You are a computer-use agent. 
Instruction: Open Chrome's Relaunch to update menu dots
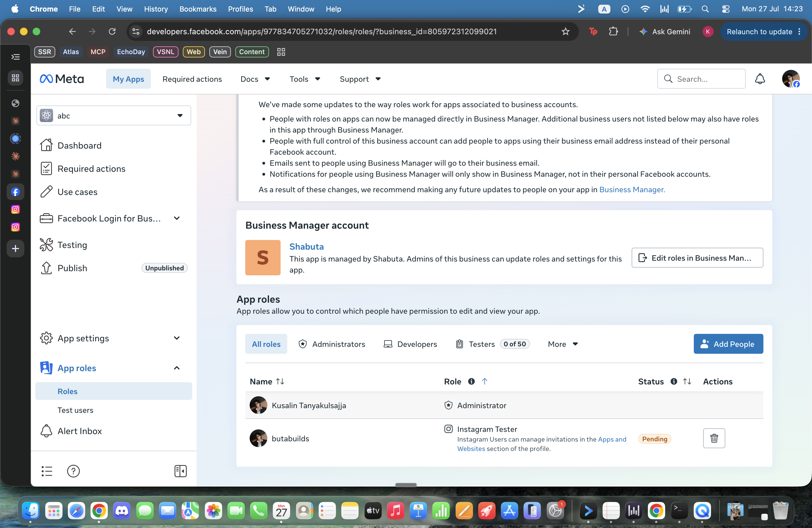click(x=799, y=31)
